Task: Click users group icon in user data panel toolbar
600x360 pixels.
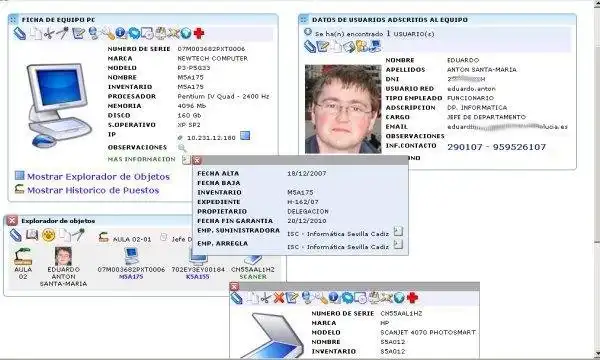Action: pyautogui.click(x=361, y=46)
